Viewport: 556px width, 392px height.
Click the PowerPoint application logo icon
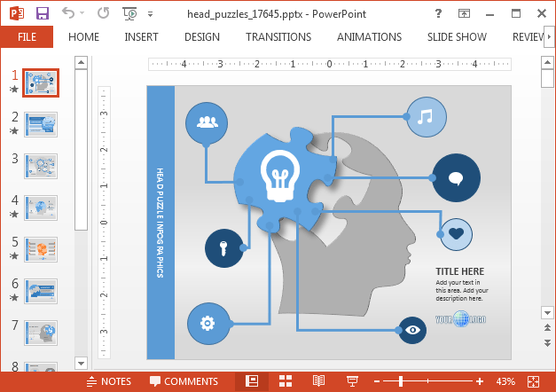coord(17,14)
